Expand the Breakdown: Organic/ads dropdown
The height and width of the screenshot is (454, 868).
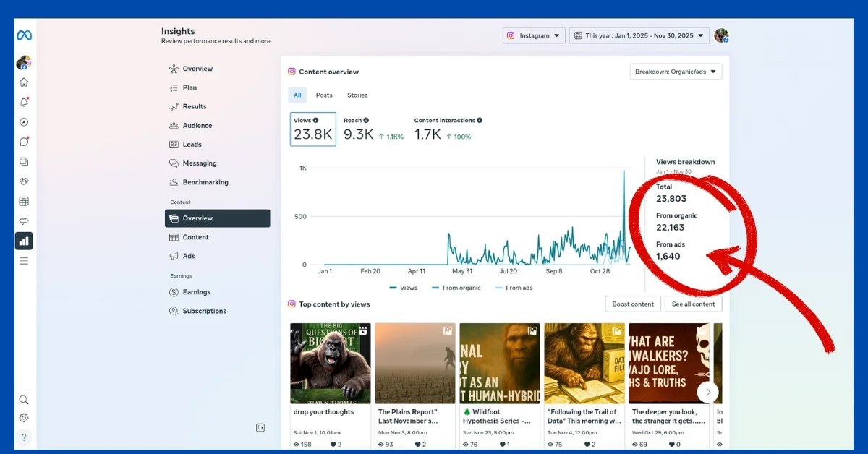(x=676, y=72)
